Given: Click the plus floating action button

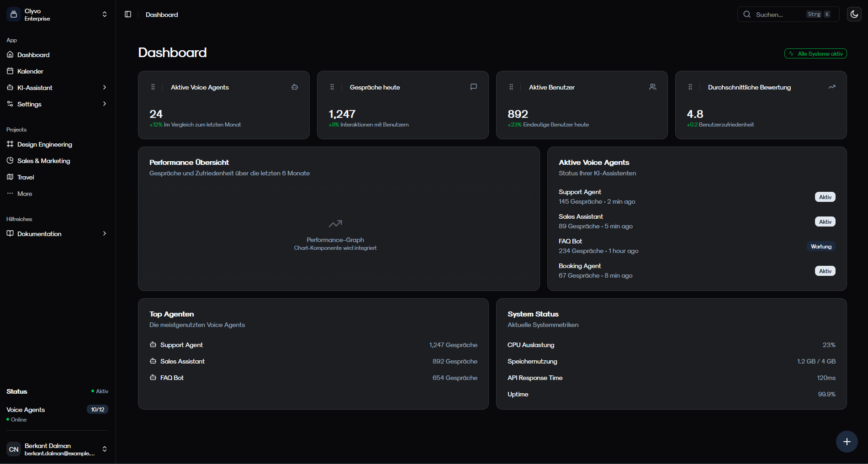Looking at the screenshot, I should pos(847,442).
